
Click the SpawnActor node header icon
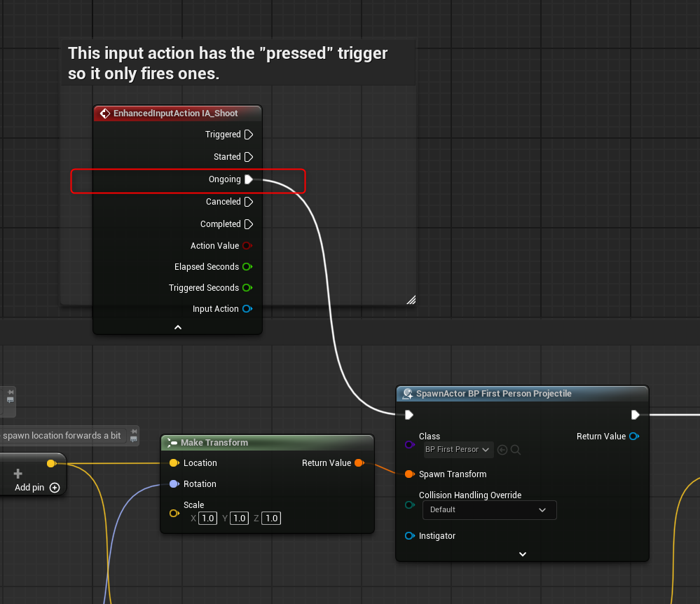point(408,393)
